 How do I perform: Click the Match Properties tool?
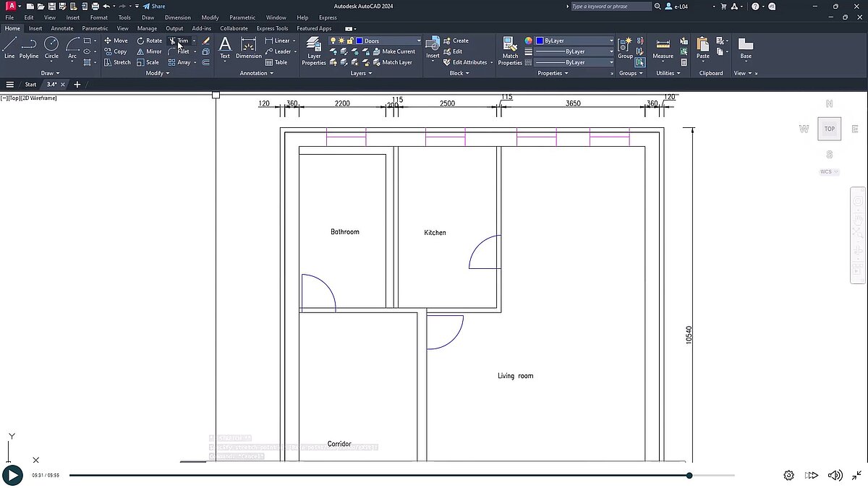click(510, 47)
